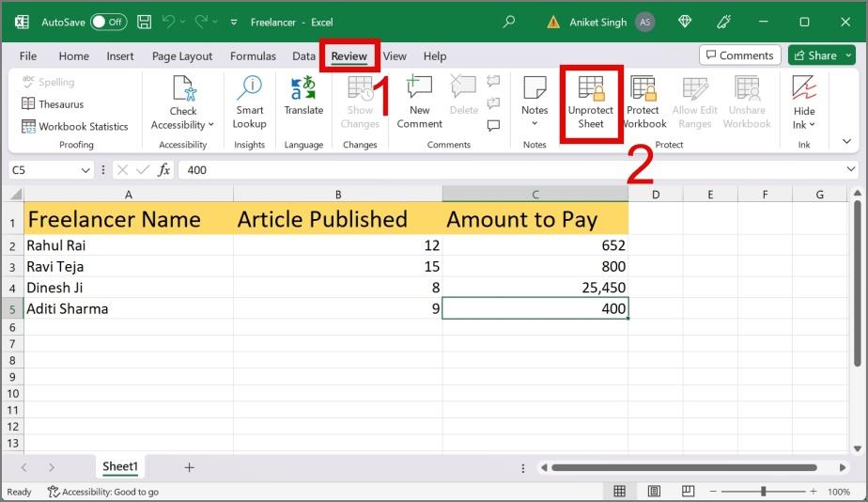Click the horizontal scrollbar thumb
This screenshot has height=502, width=868.
[684, 467]
